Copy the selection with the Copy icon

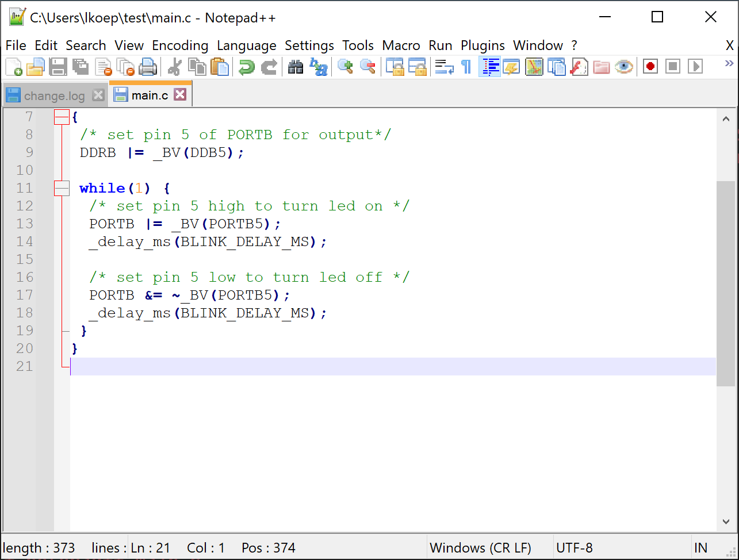click(197, 67)
